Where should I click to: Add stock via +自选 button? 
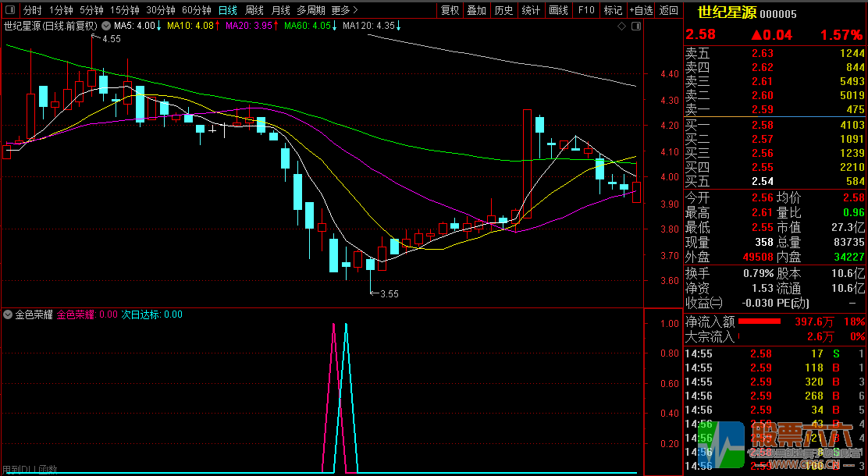pos(640,10)
